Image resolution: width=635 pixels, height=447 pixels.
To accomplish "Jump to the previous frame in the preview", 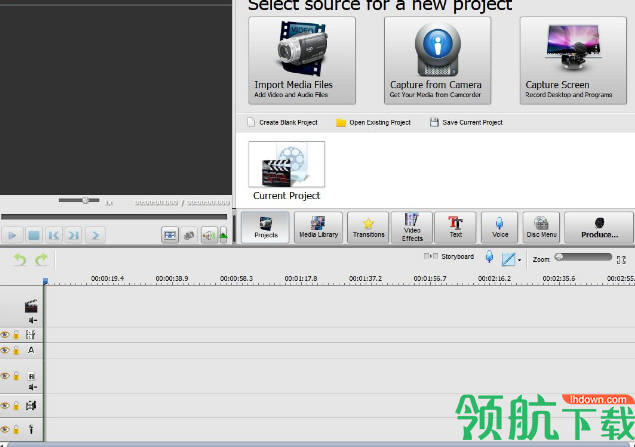I will click(x=53, y=235).
